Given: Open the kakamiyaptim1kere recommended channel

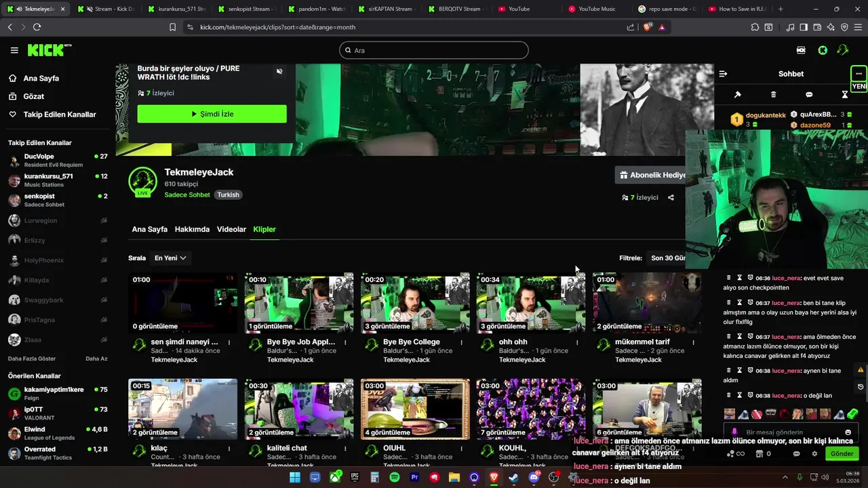Looking at the screenshot, I should pos(58,394).
